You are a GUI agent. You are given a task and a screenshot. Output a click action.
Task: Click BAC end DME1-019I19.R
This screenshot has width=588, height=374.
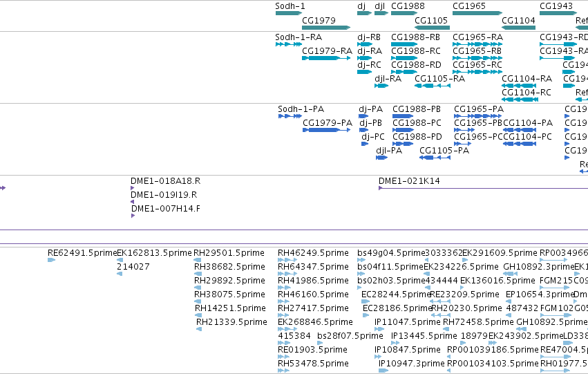point(164,195)
